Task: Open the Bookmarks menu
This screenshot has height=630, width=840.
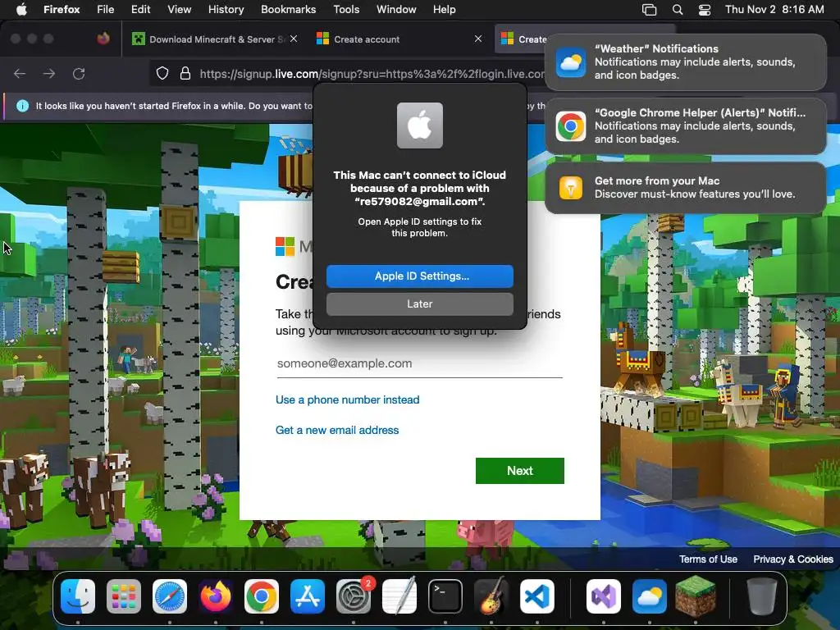Action: (x=288, y=9)
